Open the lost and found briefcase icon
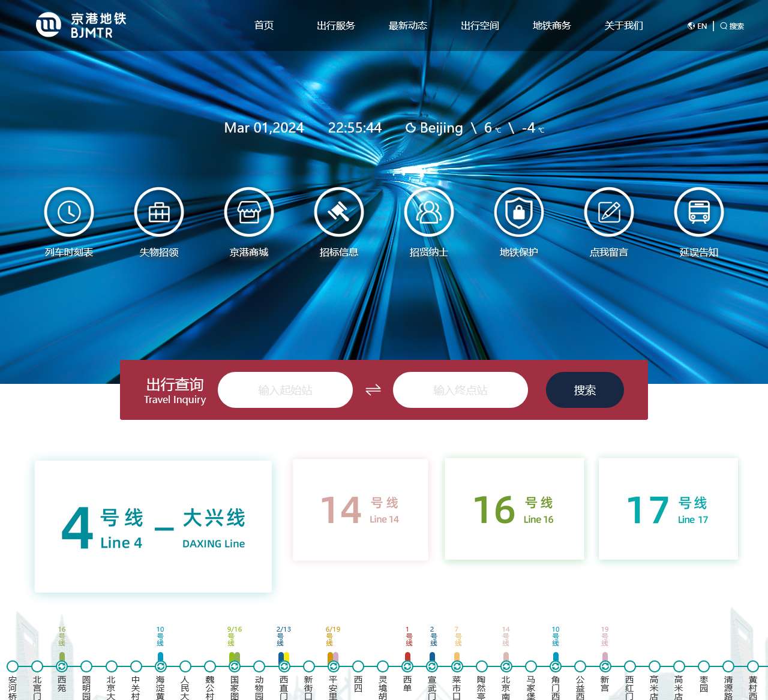The height and width of the screenshot is (700, 768). point(159,212)
